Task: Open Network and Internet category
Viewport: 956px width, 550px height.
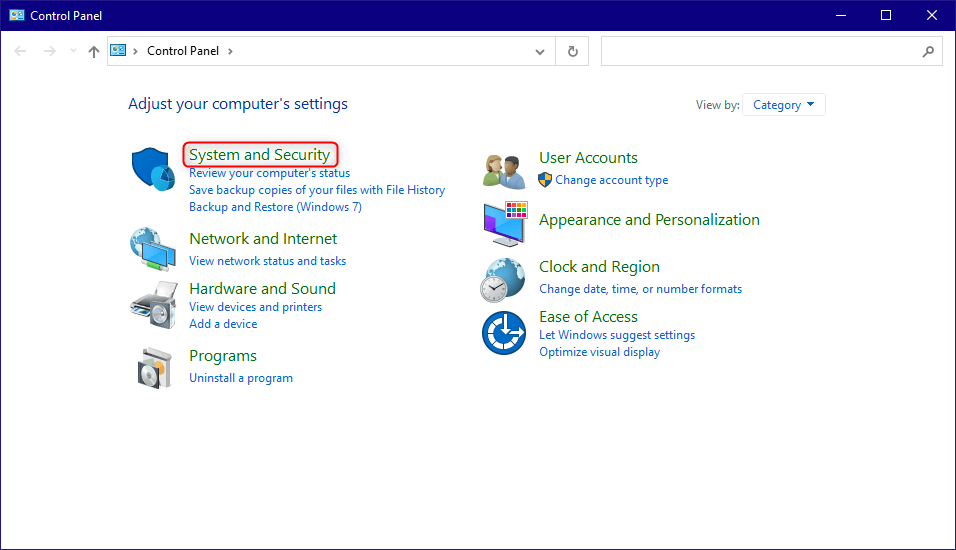Action: [263, 238]
